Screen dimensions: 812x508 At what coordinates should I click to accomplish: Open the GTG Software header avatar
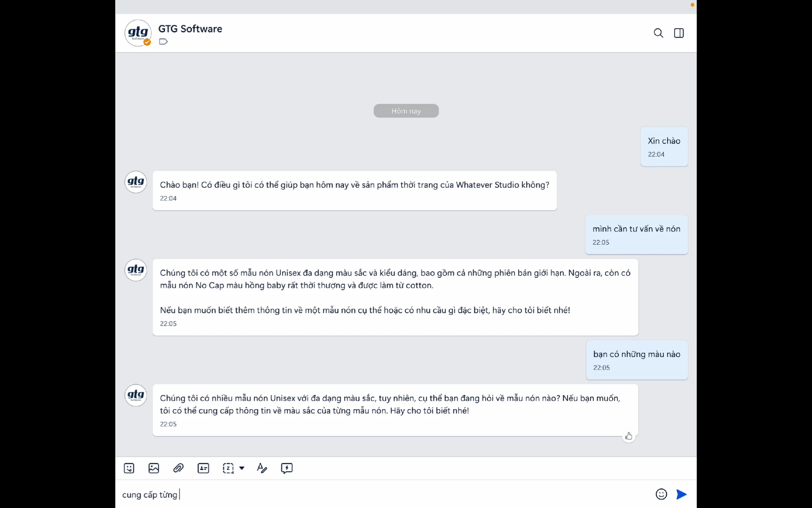pyautogui.click(x=138, y=33)
